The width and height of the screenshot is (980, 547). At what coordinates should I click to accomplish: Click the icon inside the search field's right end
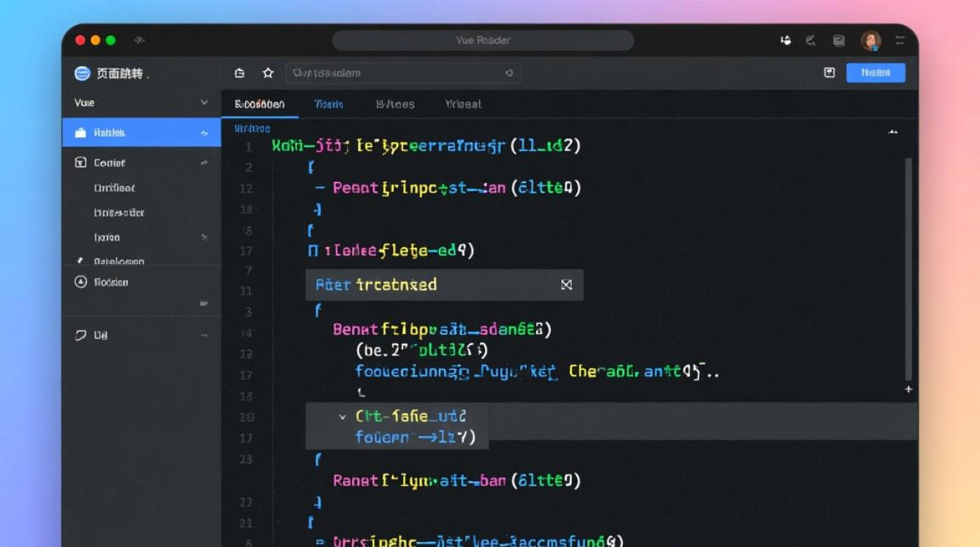pos(509,73)
